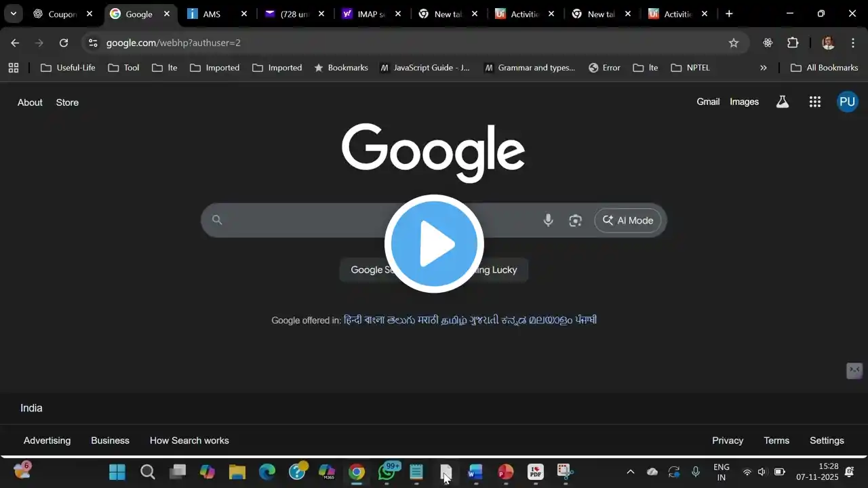Open Gmail link
This screenshot has height=488, width=868.
click(x=708, y=102)
